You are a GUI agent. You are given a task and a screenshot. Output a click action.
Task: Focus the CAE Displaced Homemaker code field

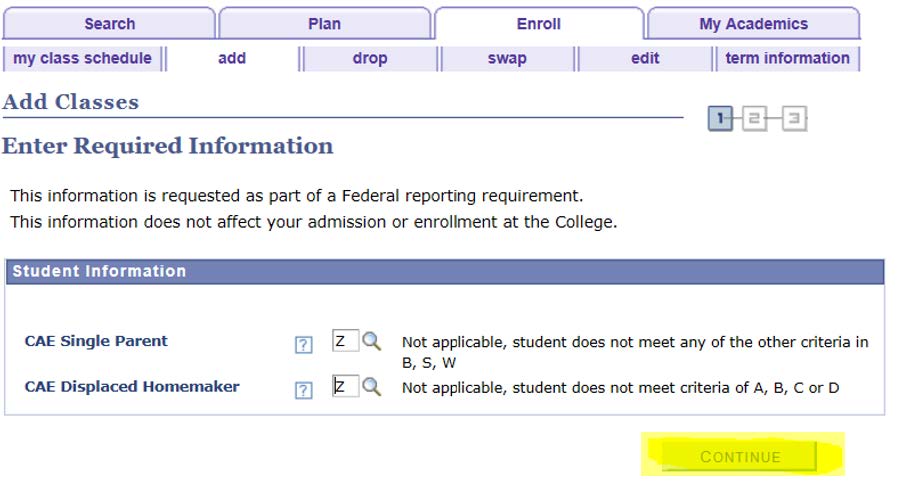click(x=344, y=387)
